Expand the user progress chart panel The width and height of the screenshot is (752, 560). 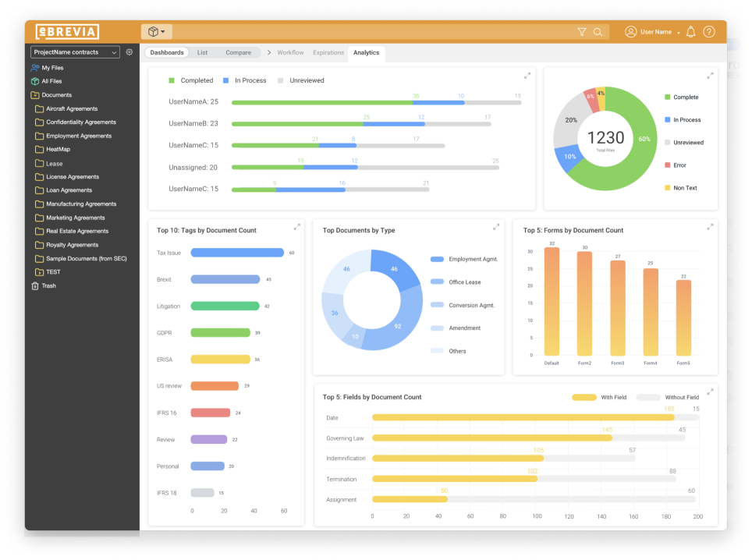point(527,76)
